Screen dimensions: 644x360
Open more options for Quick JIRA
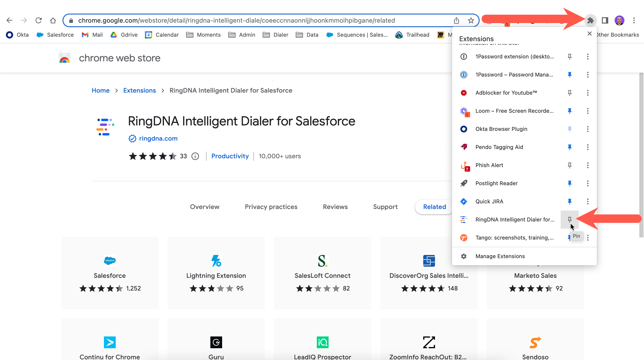[x=588, y=202]
